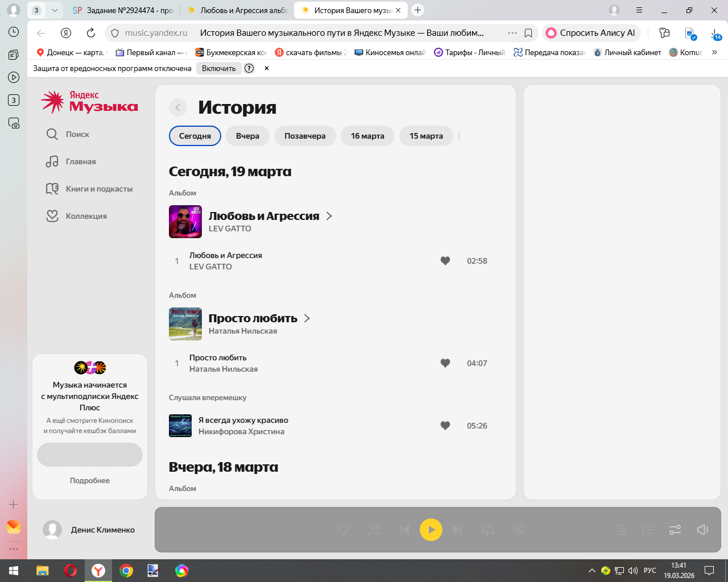Click the Включить protection button

pyautogui.click(x=218, y=68)
